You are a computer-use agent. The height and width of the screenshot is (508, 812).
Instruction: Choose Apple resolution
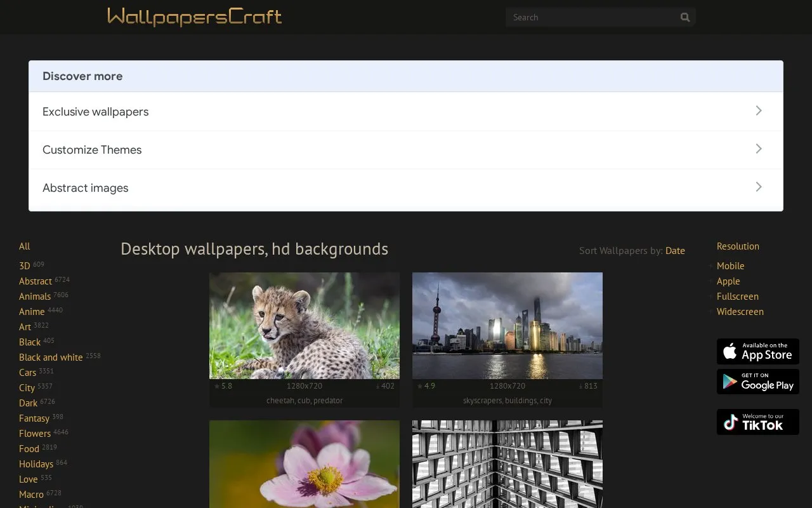(x=728, y=281)
